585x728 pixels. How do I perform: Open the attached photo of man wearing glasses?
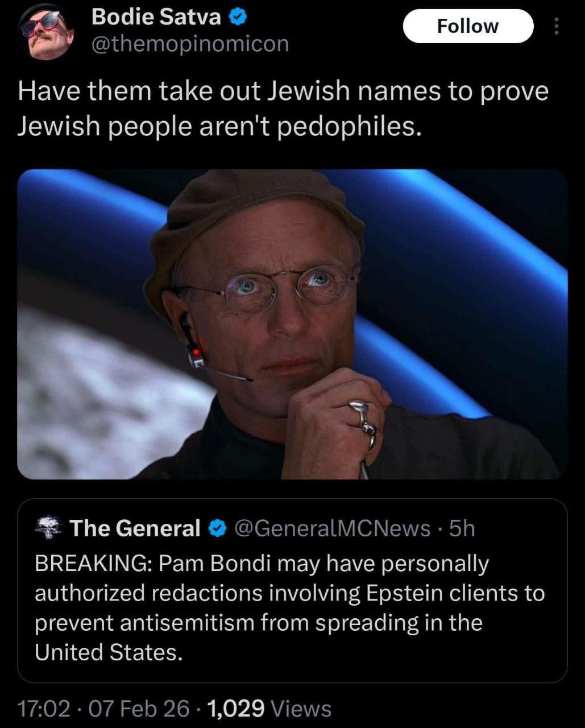(292, 324)
